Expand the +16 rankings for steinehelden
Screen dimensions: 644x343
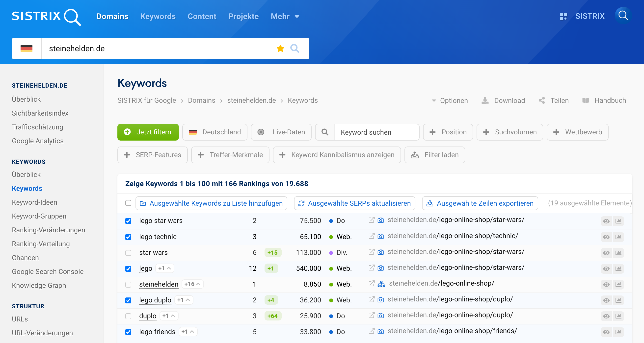pos(192,284)
